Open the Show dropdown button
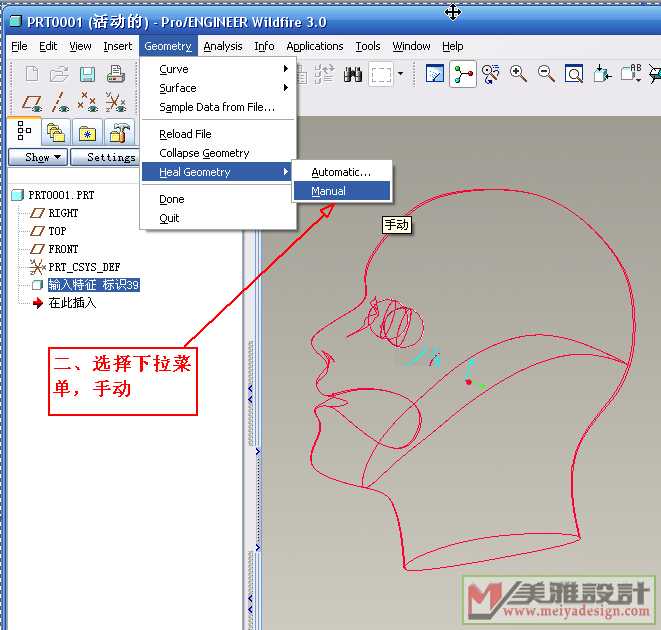Screen dimensions: 661x630 (x=38, y=157)
